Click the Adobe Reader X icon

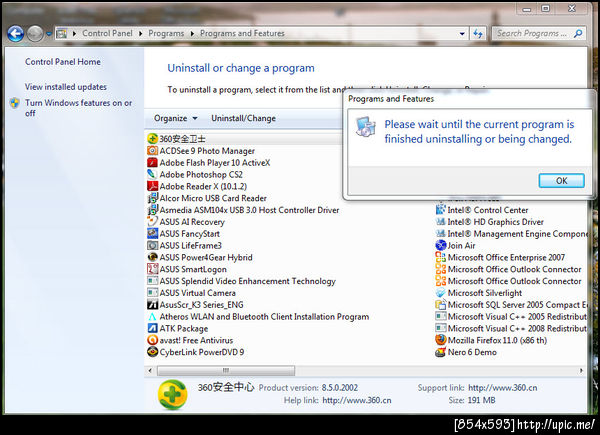coord(153,186)
